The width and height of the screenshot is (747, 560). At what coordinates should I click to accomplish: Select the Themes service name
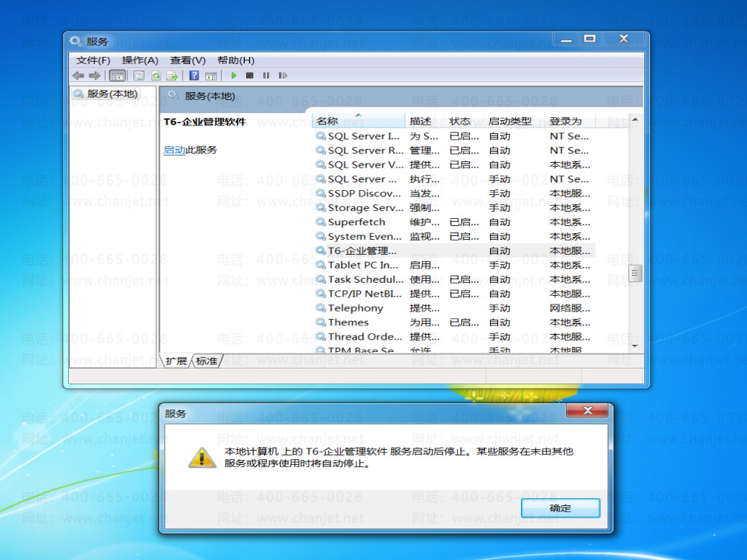348,322
